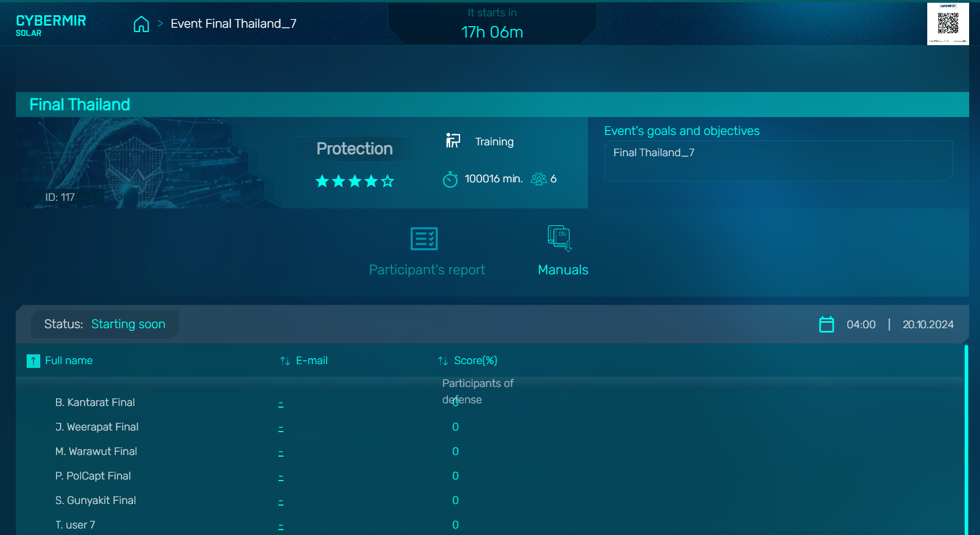Click the participants group icon
The image size is (980, 535).
tap(539, 179)
